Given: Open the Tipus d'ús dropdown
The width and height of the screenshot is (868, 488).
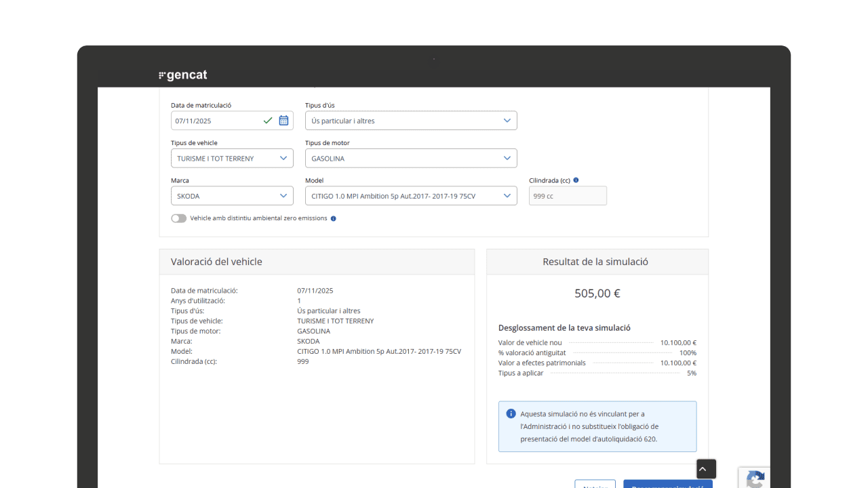Looking at the screenshot, I should click(411, 121).
